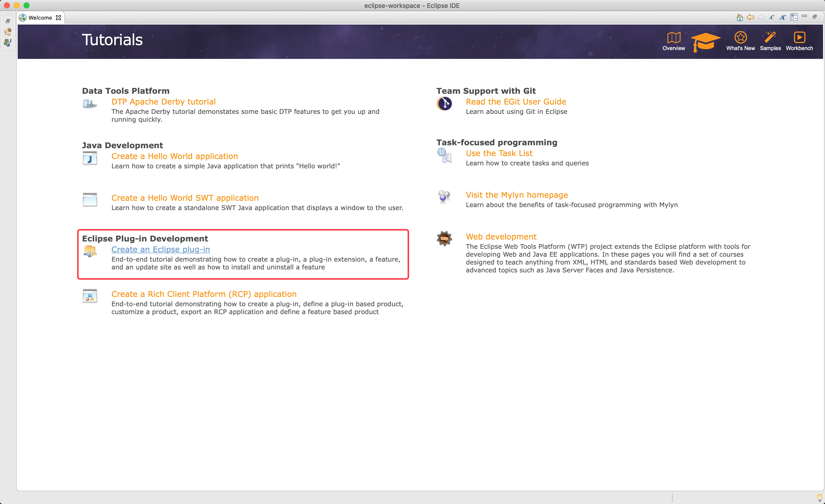The image size is (825, 504).
Task: Click the DTP Apache Derby database icon
Action: coord(90,104)
